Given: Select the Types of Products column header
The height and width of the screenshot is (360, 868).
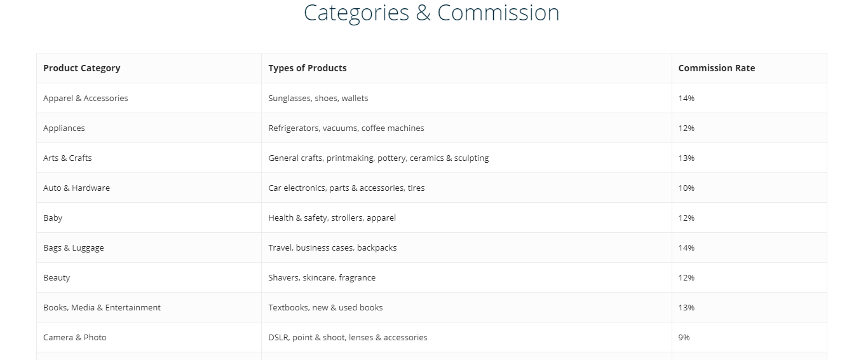Looking at the screenshot, I should [466, 68].
